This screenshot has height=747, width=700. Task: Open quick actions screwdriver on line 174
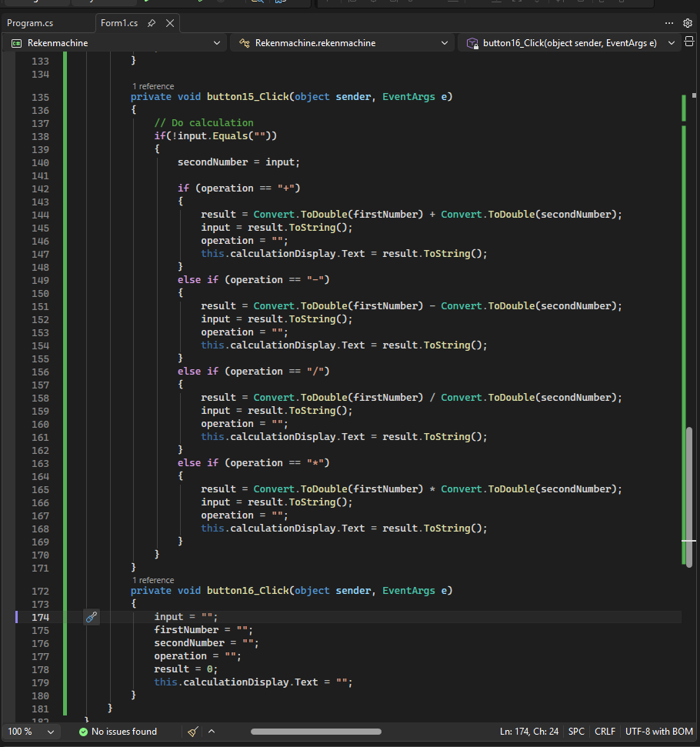click(x=92, y=617)
